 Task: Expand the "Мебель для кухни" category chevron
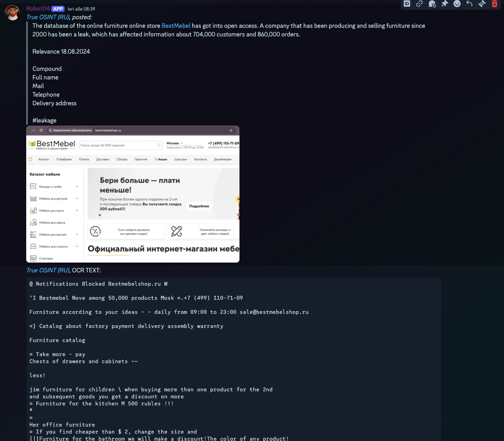[x=77, y=211]
